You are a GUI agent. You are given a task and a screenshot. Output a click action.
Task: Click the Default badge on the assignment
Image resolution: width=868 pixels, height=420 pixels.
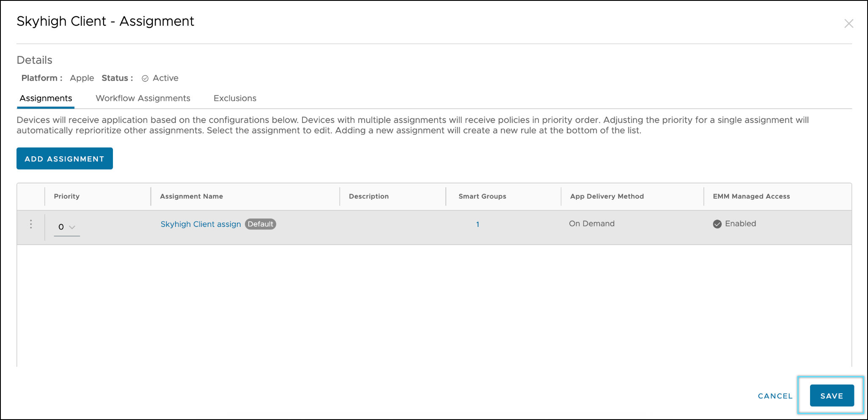(x=261, y=224)
